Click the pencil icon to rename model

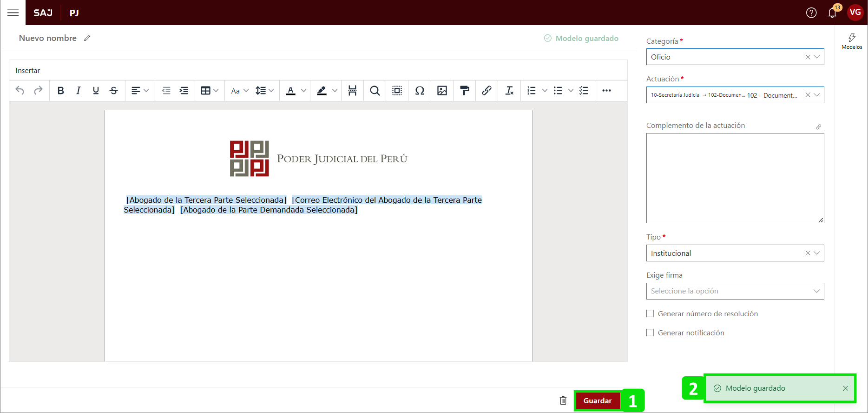point(87,38)
